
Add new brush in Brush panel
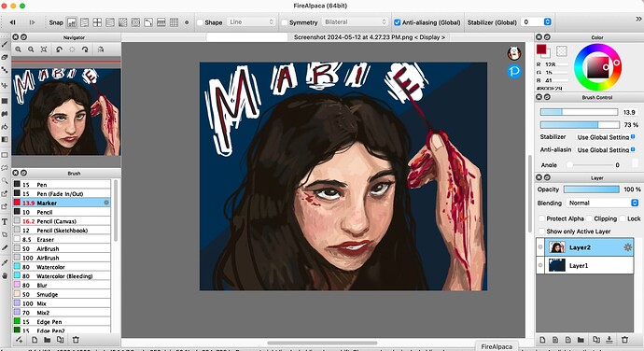(x=35, y=340)
